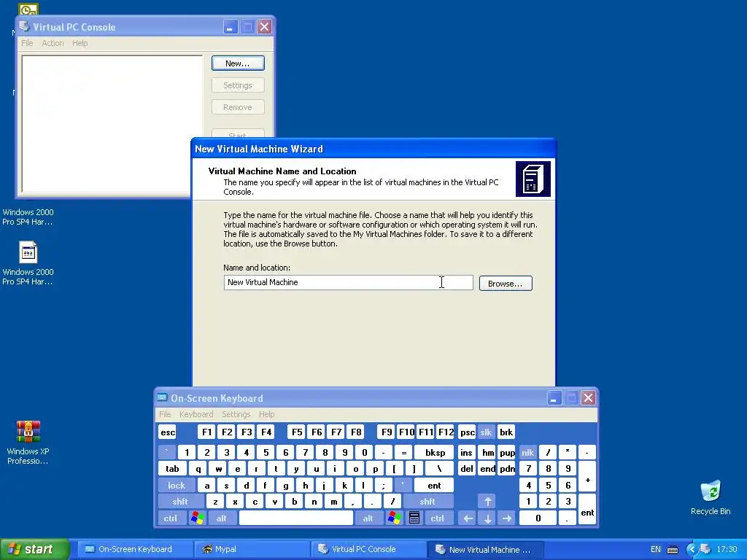The image size is (747, 560).
Task: Click the EN language indicator in tray
Action: click(x=656, y=549)
